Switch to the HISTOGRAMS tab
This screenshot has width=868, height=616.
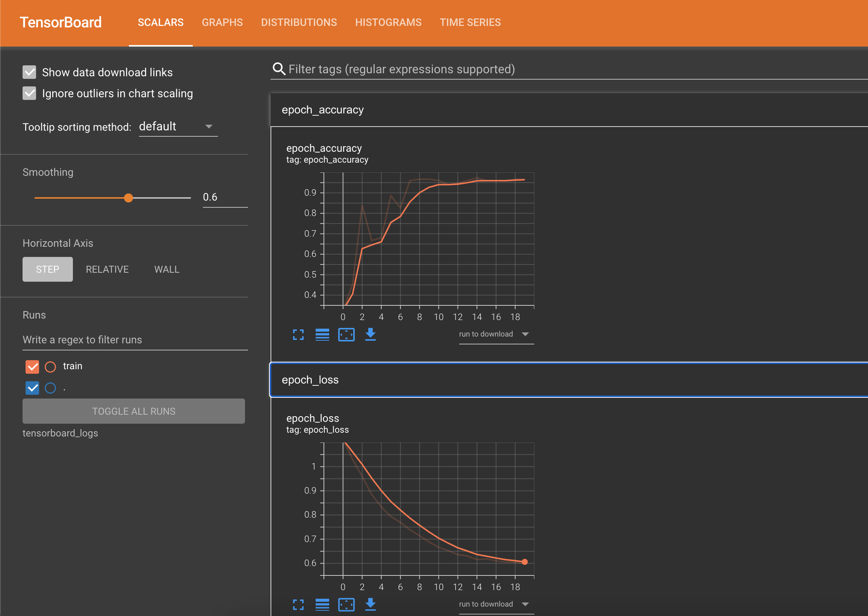388,23
